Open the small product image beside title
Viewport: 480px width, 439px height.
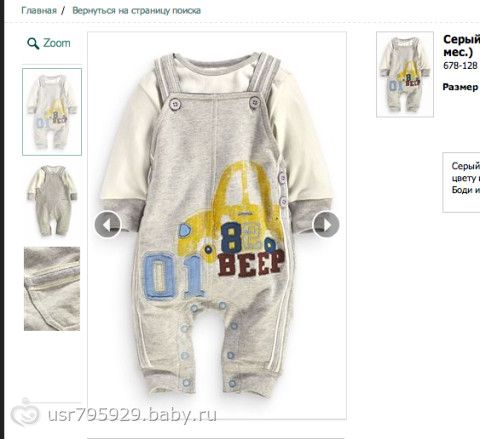[405, 74]
